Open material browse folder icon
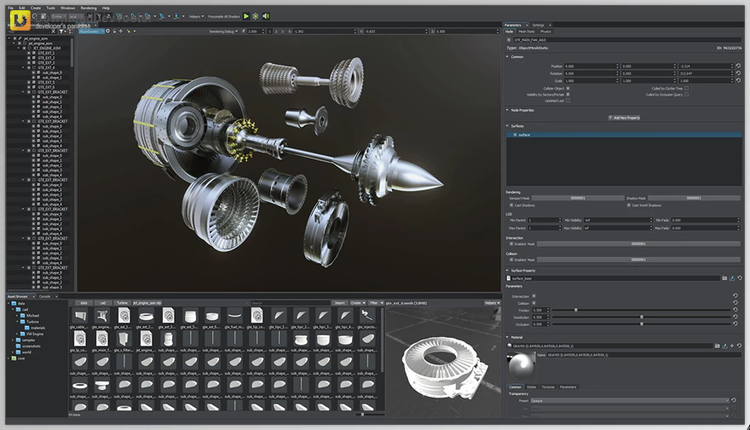The width and height of the screenshot is (750, 430). click(717, 345)
